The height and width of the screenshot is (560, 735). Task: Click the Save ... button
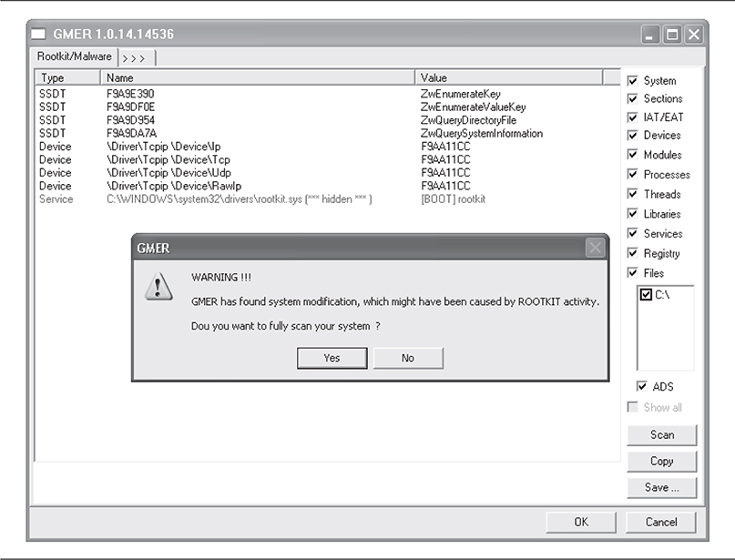click(662, 487)
